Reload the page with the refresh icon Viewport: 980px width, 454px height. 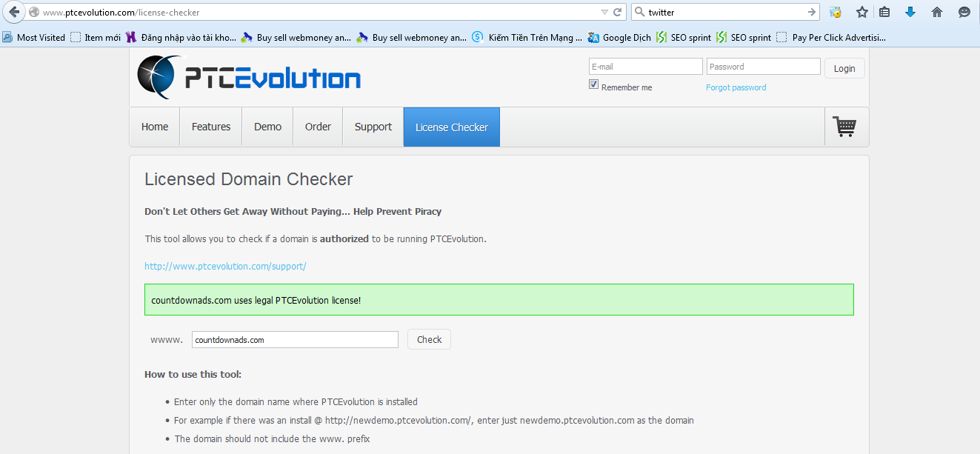pos(617,12)
